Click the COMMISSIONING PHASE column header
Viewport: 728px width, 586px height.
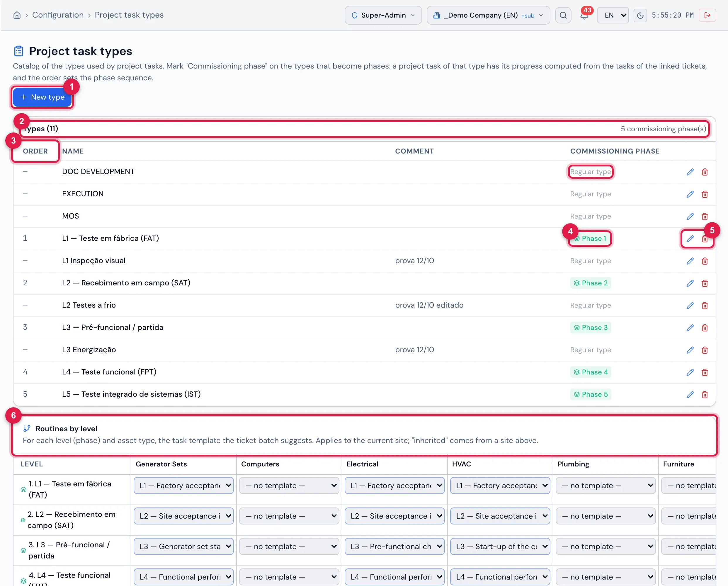click(x=615, y=151)
